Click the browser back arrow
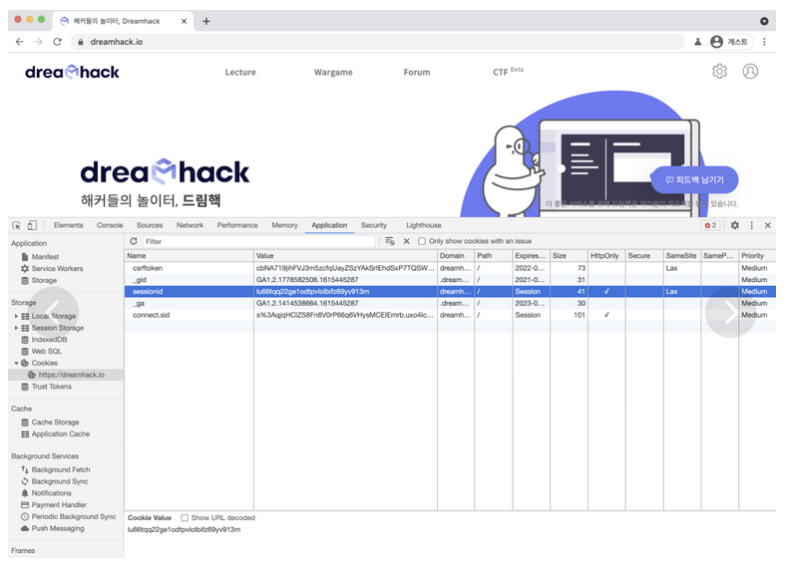Viewport: 794px width, 562px height. coord(19,42)
